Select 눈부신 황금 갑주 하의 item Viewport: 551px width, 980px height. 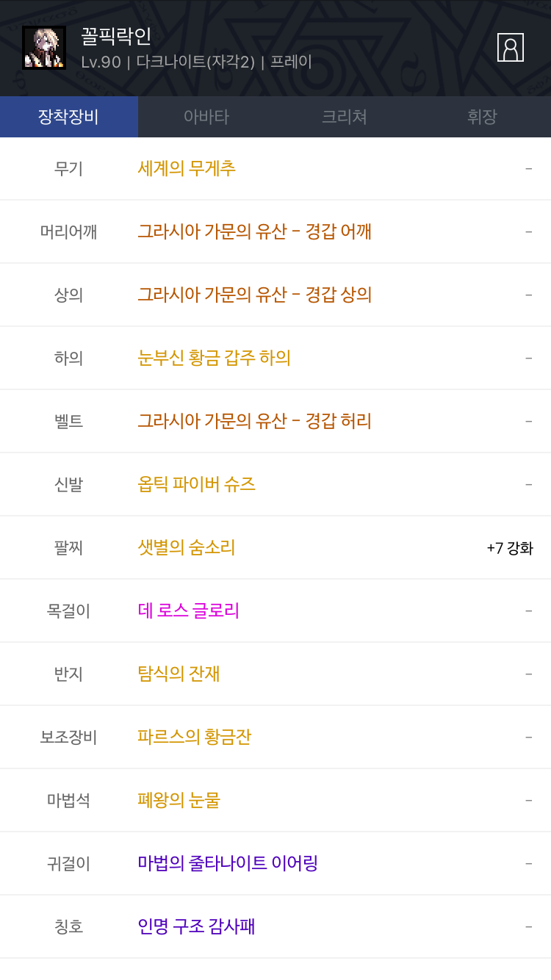tap(214, 358)
